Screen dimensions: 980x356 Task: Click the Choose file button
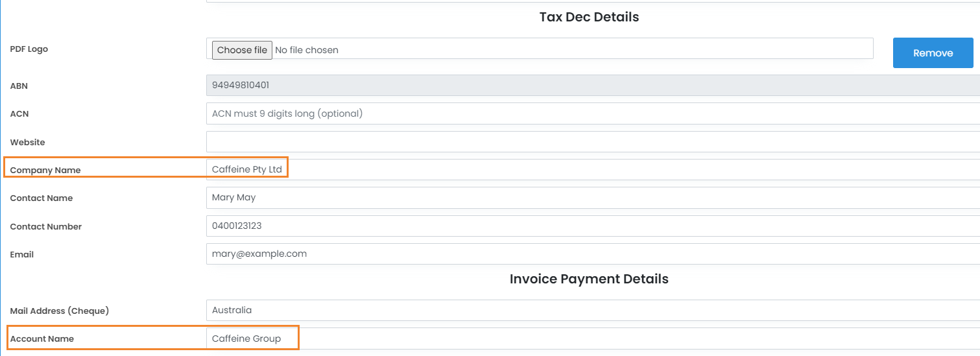[x=242, y=50]
